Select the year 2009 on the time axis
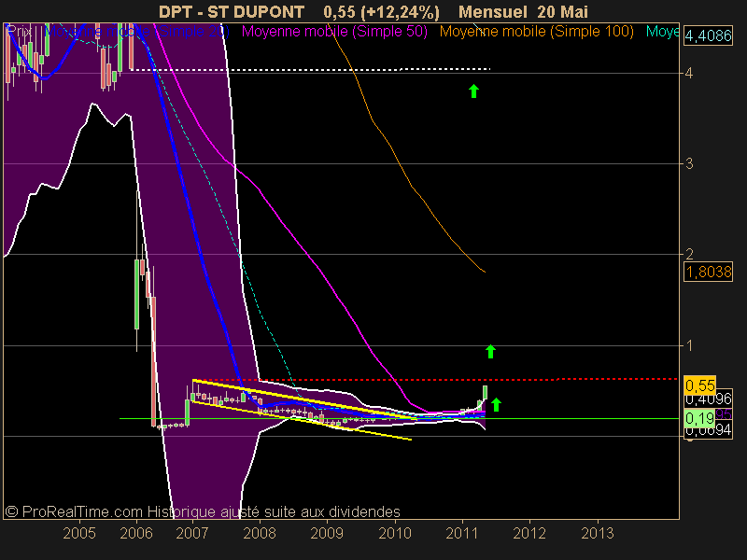747x560 pixels. pyautogui.click(x=327, y=533)
